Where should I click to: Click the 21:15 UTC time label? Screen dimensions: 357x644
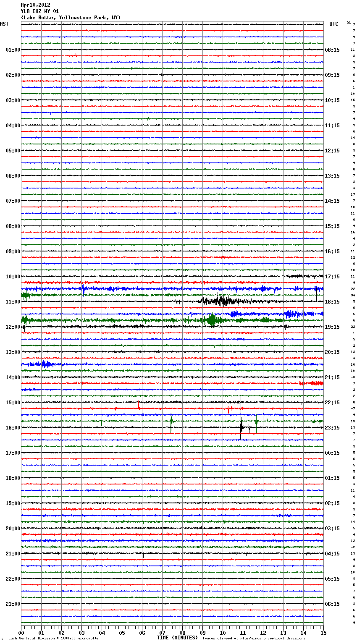pyautogui.click(x=332, y=377)
